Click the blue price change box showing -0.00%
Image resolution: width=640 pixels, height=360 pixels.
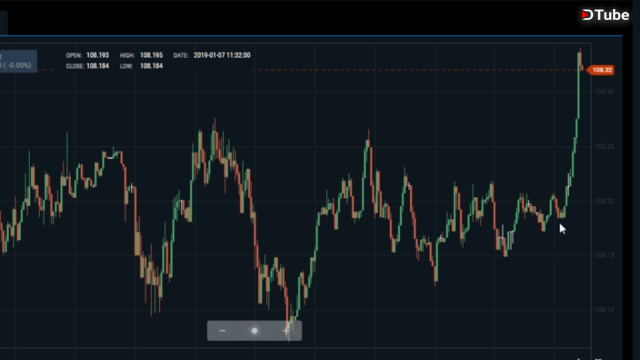[18, 61]
